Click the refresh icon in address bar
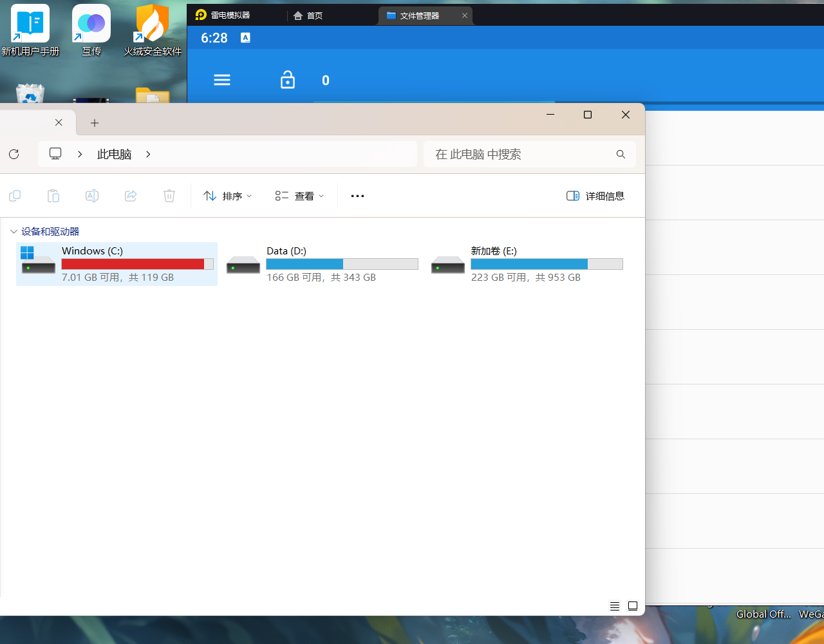The image size is (824, 644). click(14, 155)
